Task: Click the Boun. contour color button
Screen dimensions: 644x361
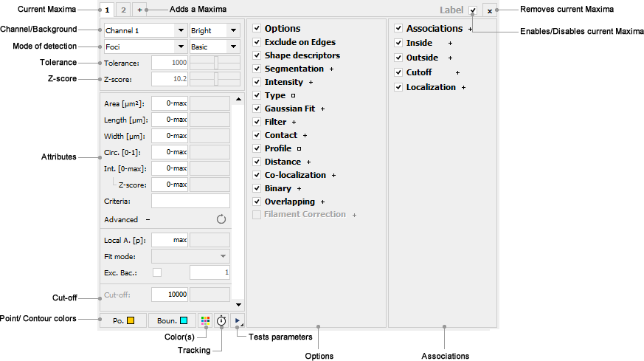Action: (x=171, y=321)
